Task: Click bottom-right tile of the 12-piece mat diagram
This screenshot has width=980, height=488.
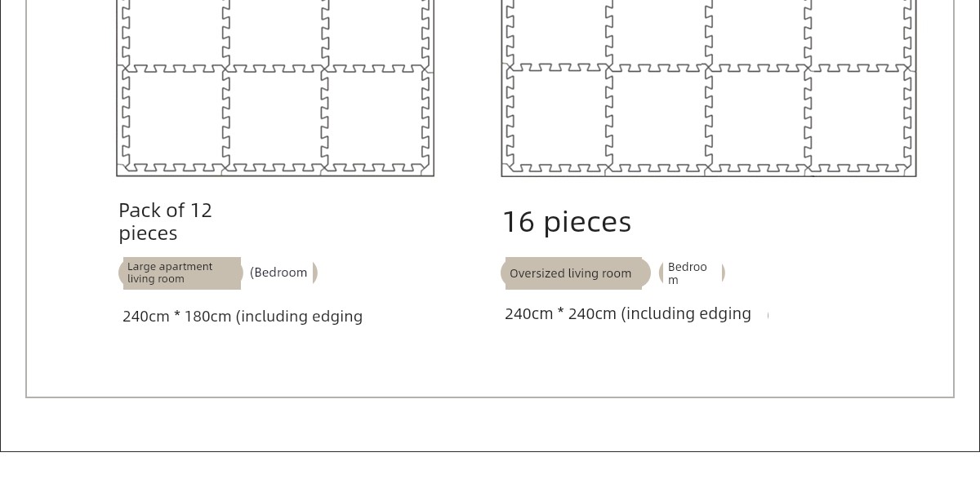Action: pos(375,117)
